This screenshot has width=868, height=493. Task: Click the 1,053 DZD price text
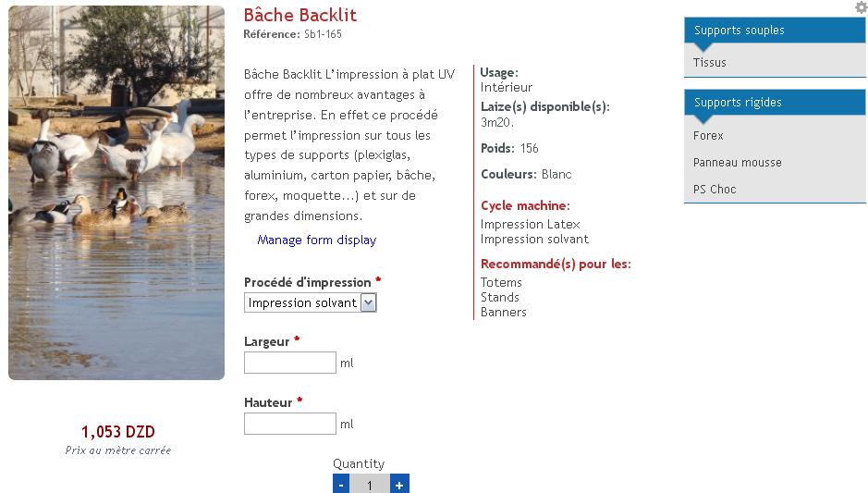pyautogui.click(x=118, y=432)
